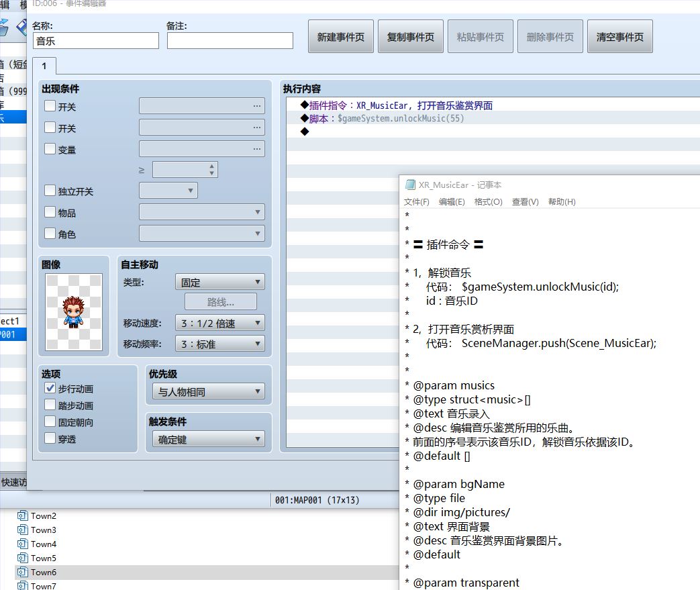Click the Town4 map icon

click(22, 544)
